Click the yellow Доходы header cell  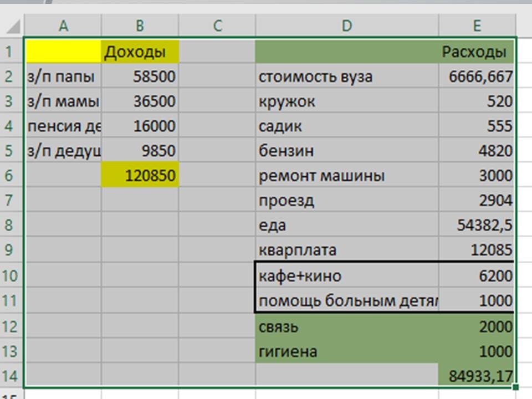[140, 52]
